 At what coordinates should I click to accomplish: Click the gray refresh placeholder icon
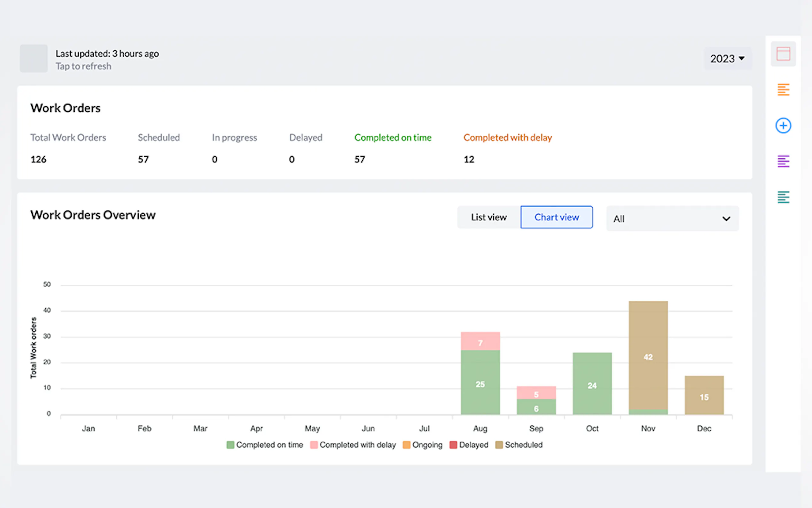tap(34, 59)
